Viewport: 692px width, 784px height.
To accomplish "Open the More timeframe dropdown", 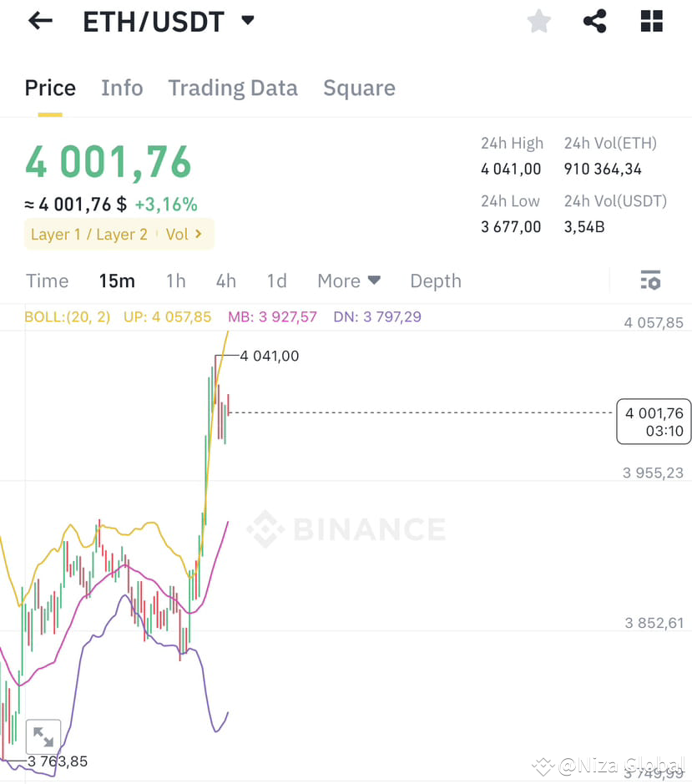I will [348, 281].
